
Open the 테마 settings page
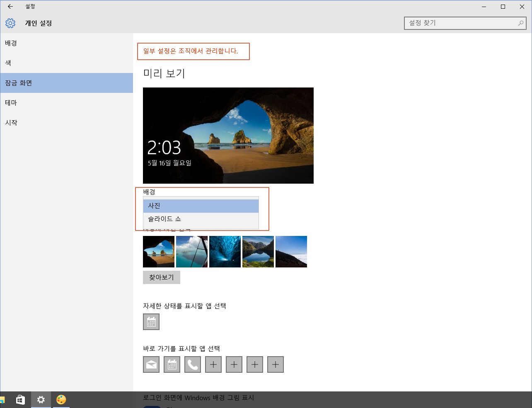pos(66,103)
